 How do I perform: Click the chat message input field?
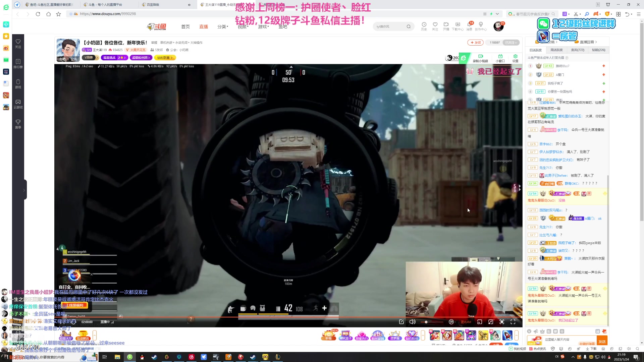569,340
